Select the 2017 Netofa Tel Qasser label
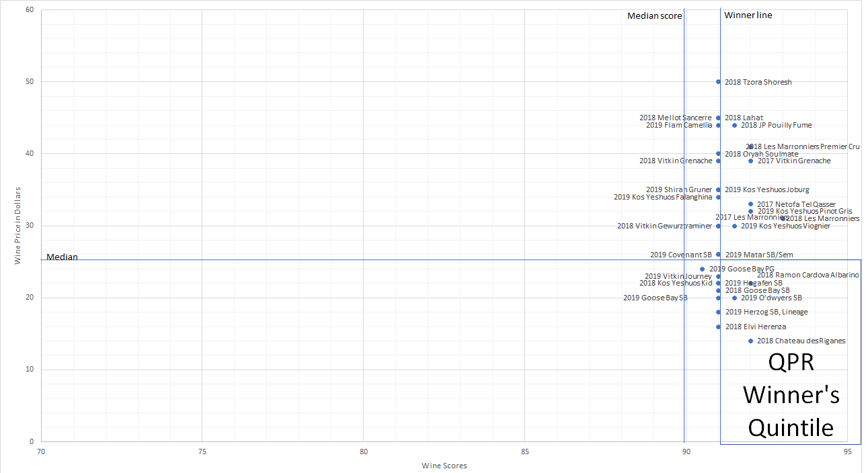 point(796,204)
